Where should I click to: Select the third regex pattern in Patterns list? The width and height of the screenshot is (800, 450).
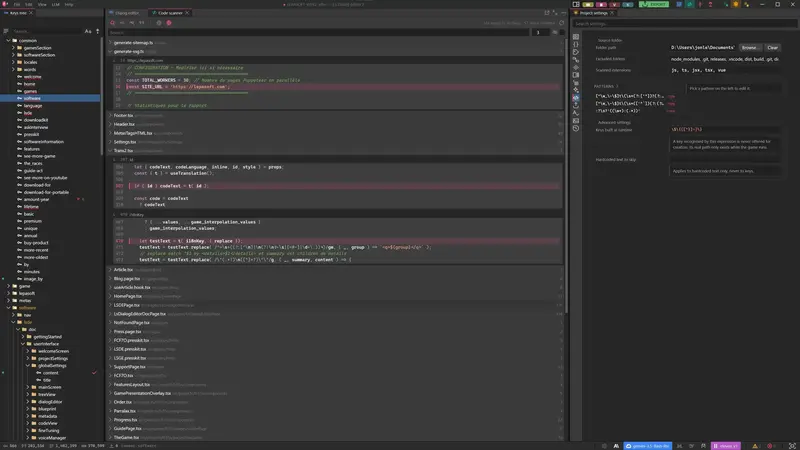[x=618, y=111]
